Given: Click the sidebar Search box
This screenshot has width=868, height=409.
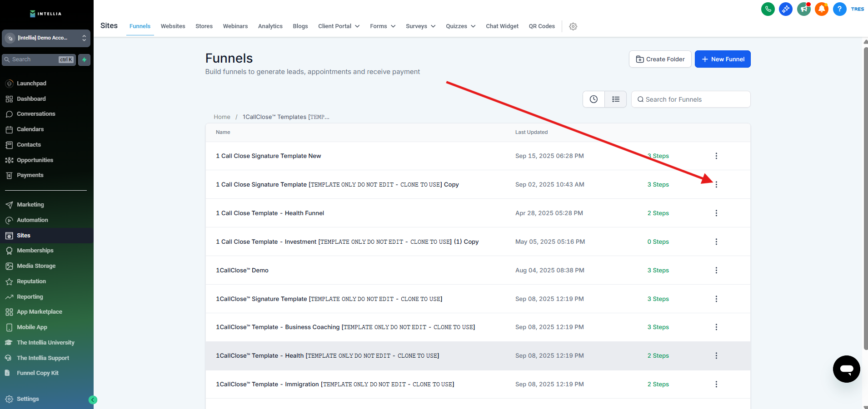Looking at the screenshot, I should [39, 59].
